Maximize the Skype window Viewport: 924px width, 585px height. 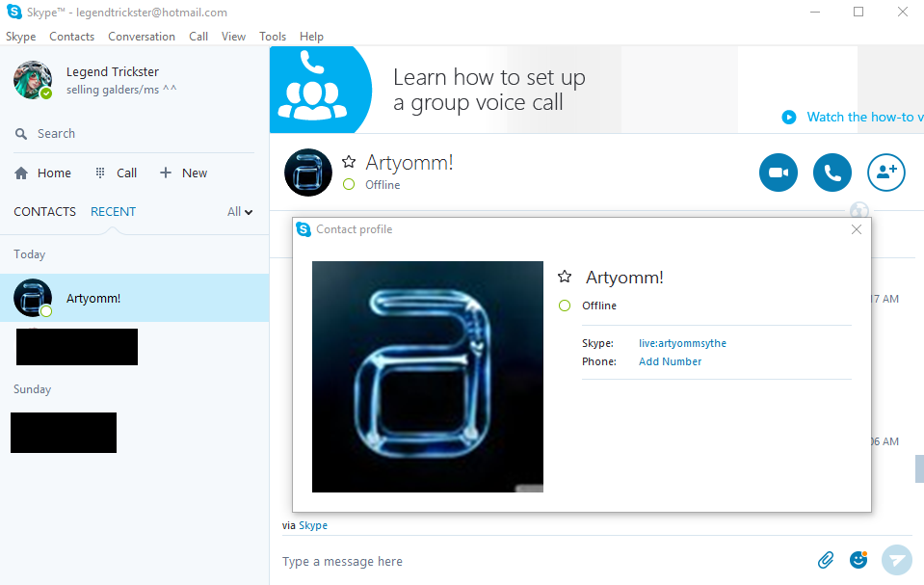[858, 12]
